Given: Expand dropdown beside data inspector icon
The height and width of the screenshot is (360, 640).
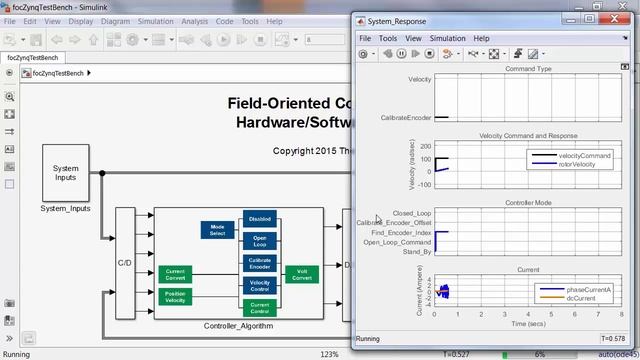Looking at the screenshot, I should click(296, 40).
